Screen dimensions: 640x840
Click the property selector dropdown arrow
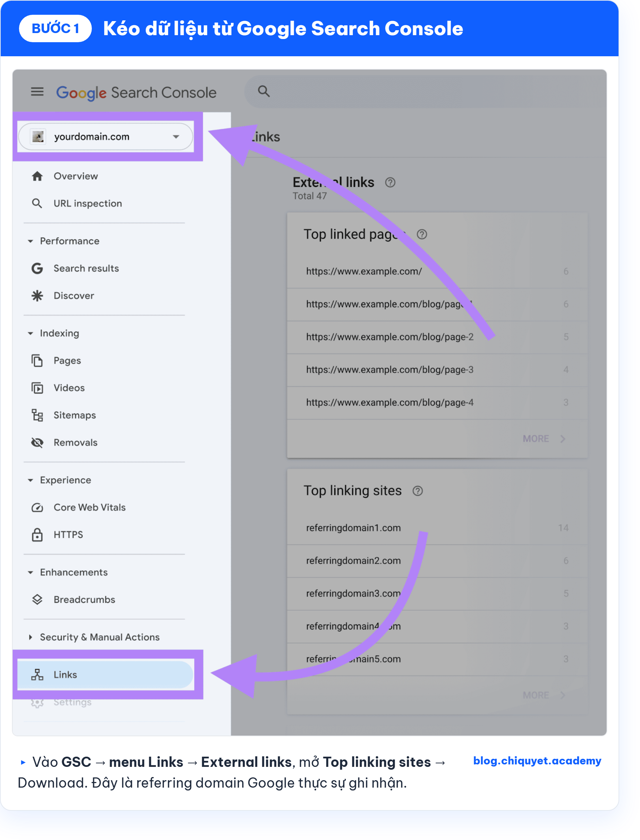click(x=176, y=137)
